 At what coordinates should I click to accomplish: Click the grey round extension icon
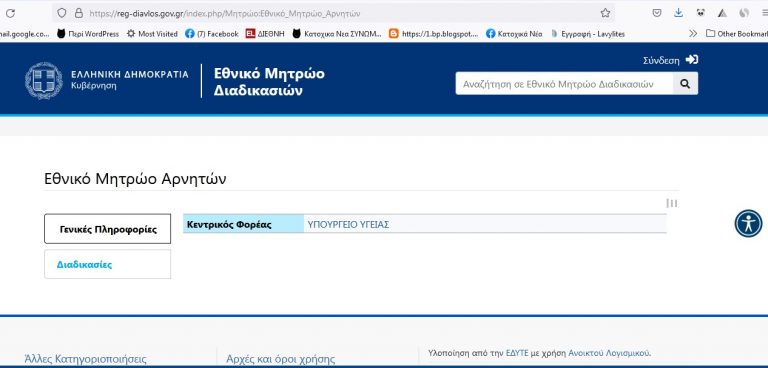744,13
